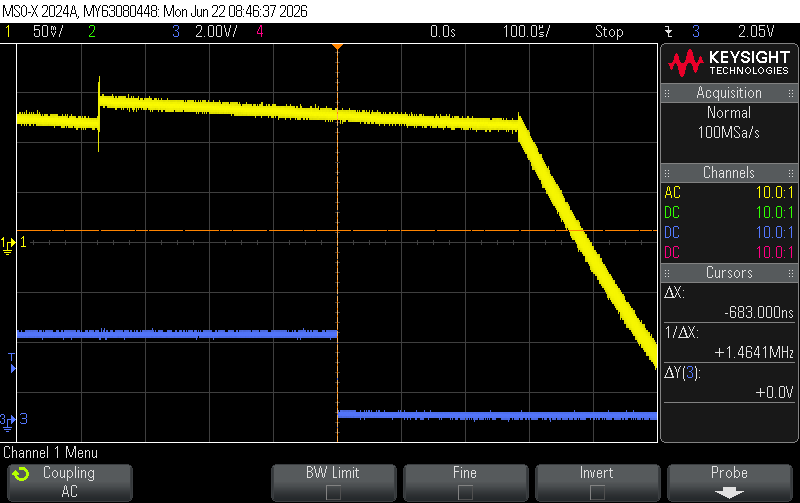Click the channel 3 ground reference marker

click(x=9, y=420)
